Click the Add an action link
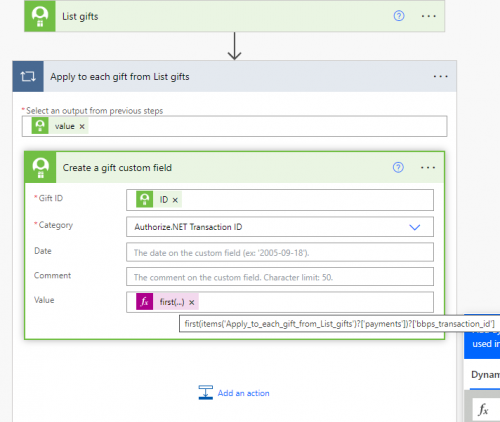The image size is (500, 422). pos(243,393)
